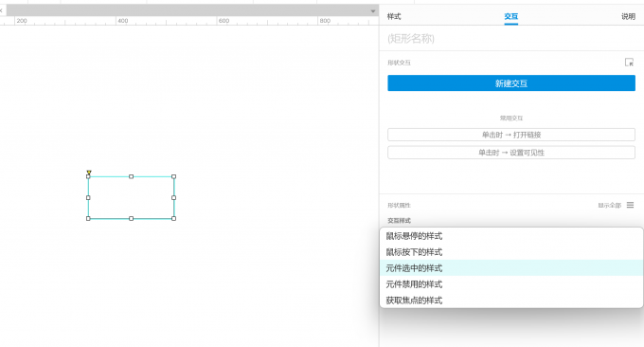Image resolution: width=644 pixels, height=347 pixels.
Task: Select 获取焦点的样式 from the list
Action: pos(510,301)
